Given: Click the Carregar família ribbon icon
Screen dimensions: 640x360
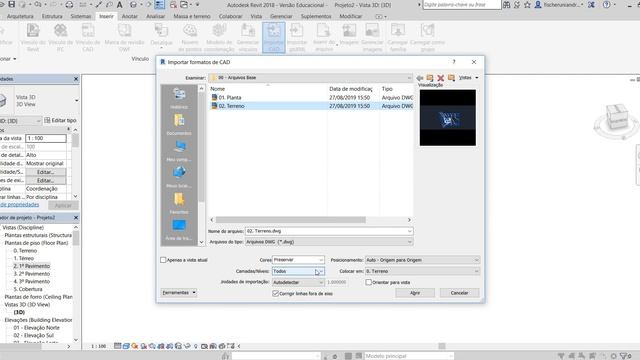Looking at the screenshot, I should 398,37.
